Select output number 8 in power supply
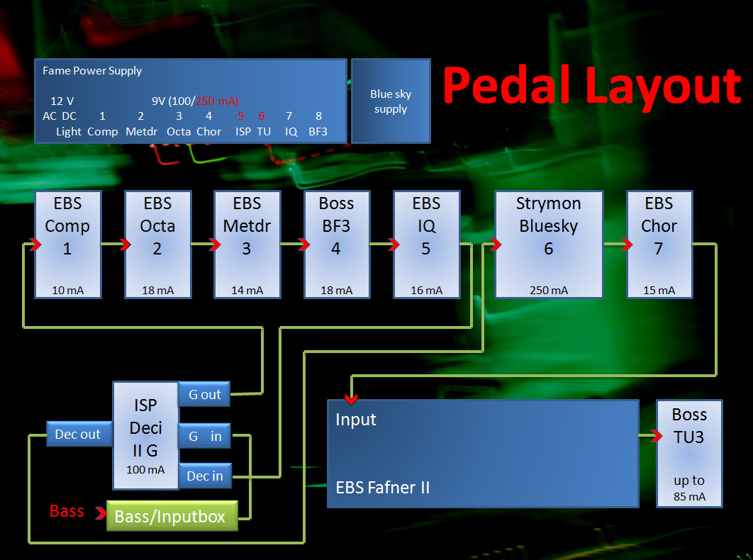753x560 pixels. point(319,116)
